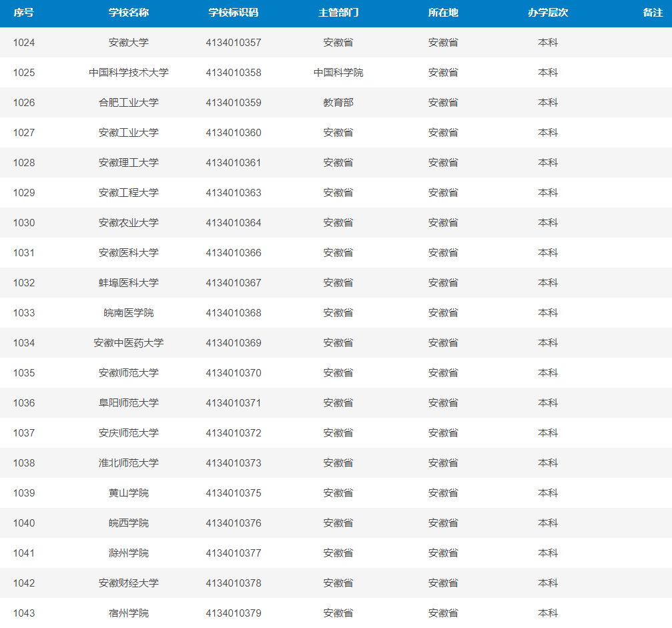Click identifier code 4134010363

[x=234, y=192]
